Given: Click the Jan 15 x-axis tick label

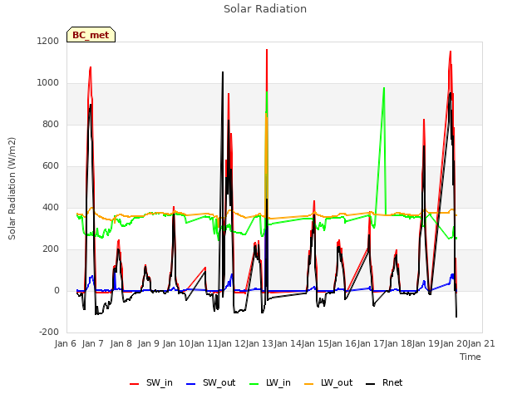Looking at the screenshot, I should [x=315, y=344].
